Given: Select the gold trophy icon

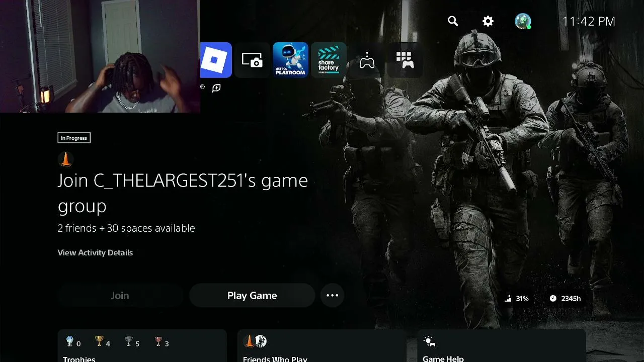Looking at the screenshot, I should click(x=99, y=342).
